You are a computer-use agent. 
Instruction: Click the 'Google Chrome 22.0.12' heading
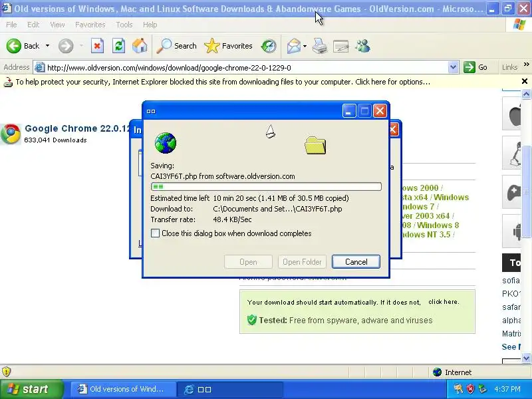coord(78,128)
